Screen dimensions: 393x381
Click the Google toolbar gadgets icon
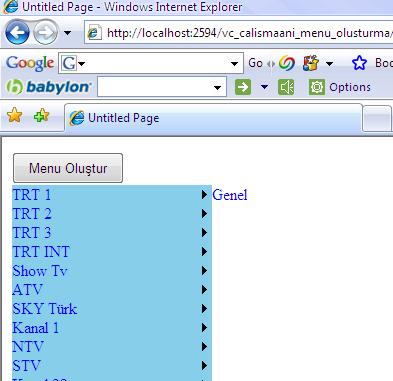[x=311, y=63]
